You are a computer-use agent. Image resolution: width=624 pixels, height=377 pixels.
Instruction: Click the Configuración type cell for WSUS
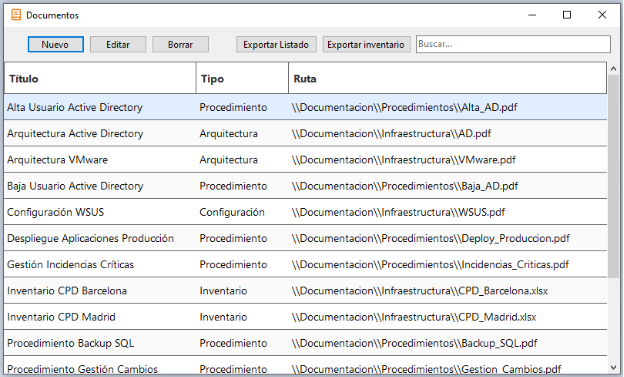[242, 212]
